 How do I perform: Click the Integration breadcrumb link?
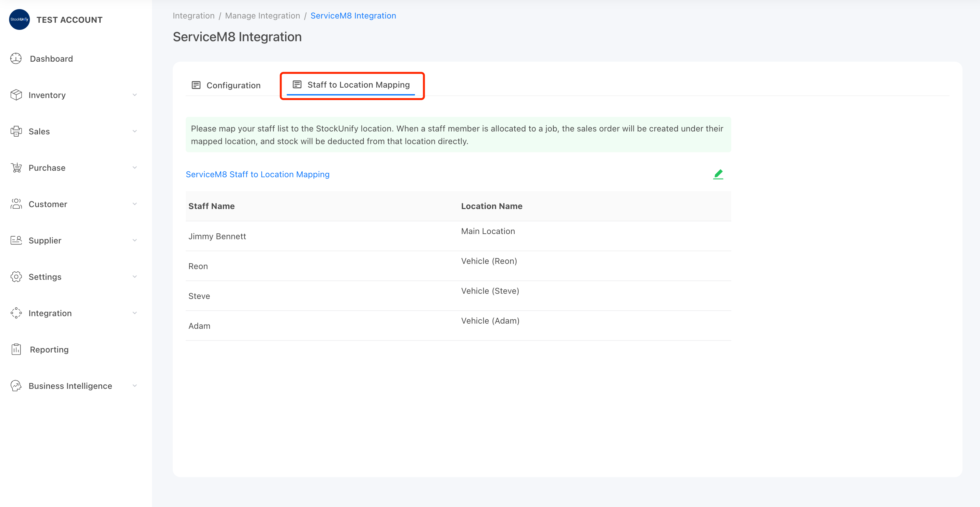click(x=194, y=16)
